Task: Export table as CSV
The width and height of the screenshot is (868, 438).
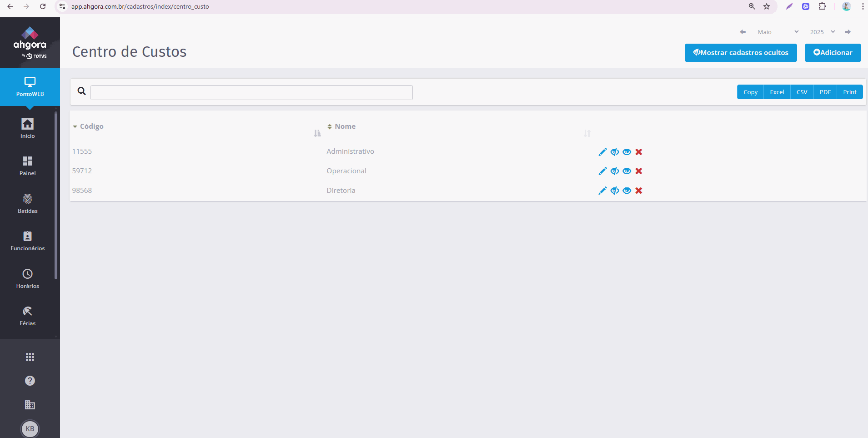Action: 802,92
